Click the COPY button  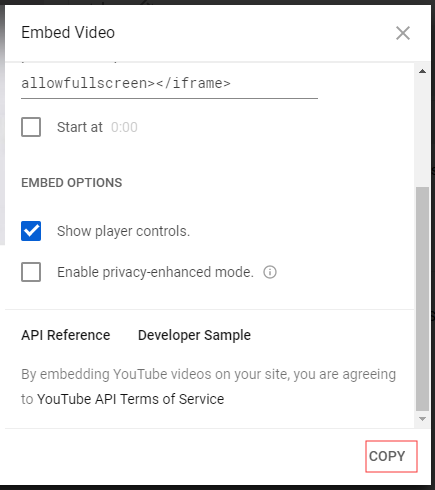(x=391, y=456)
